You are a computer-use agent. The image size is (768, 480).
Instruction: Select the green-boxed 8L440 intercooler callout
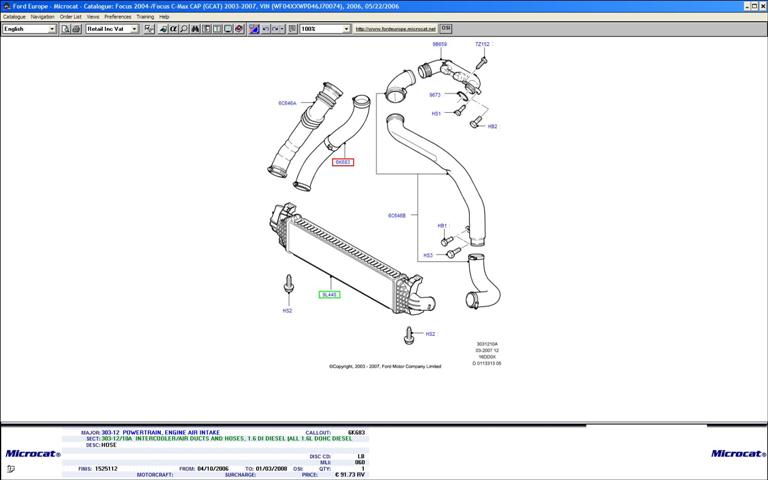point(329,294)
